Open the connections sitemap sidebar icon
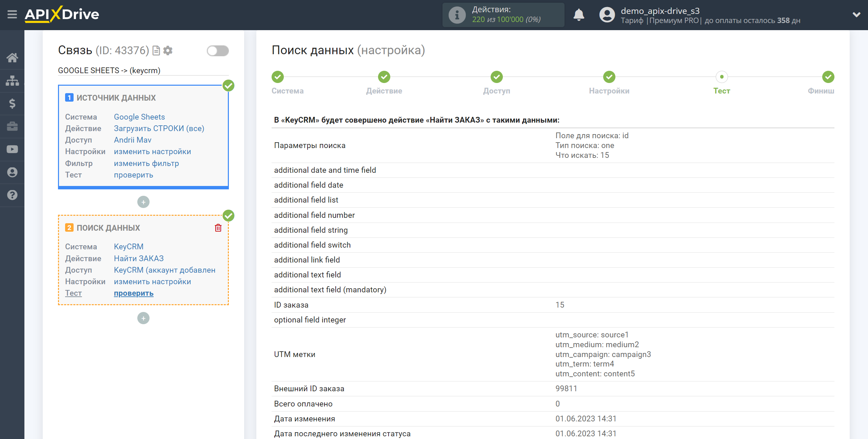868x439 pixels. click(x=12, y=81)
